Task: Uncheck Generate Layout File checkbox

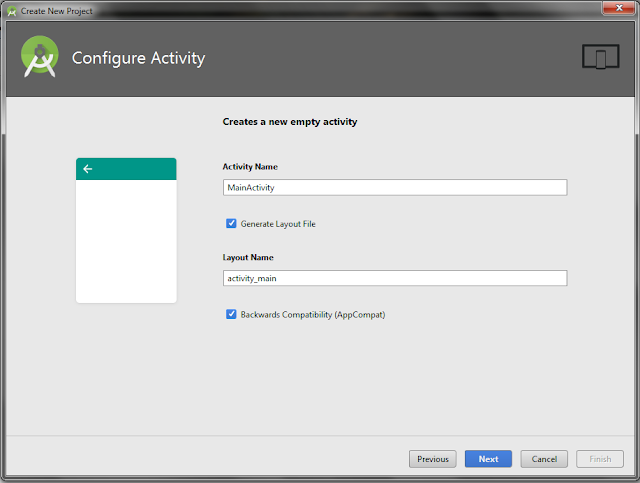Action: pyautogui.click(x=231, y=223)
